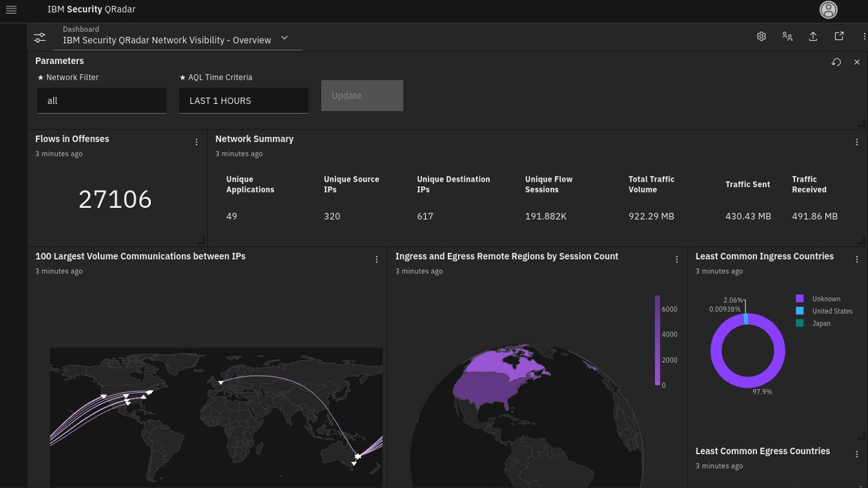Click the Flows in Offenses widget title
Viewport: 868px width, 488px height.
pyautogui.click(x=72, y=138)
